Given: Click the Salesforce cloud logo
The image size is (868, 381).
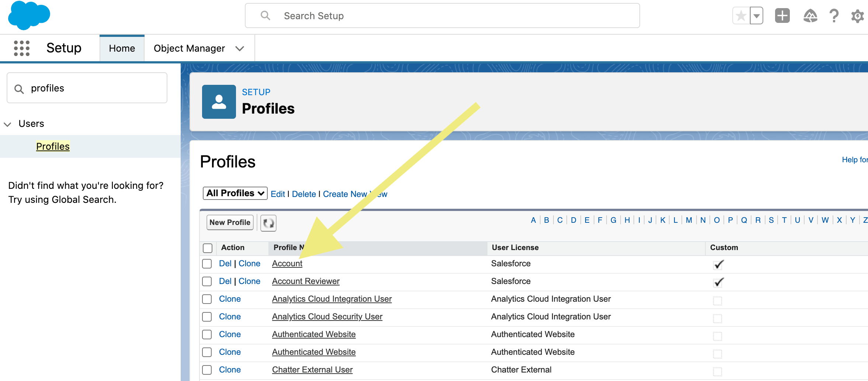Looking at the screenshot, I should pyautogui.click(x=29, y=15).
